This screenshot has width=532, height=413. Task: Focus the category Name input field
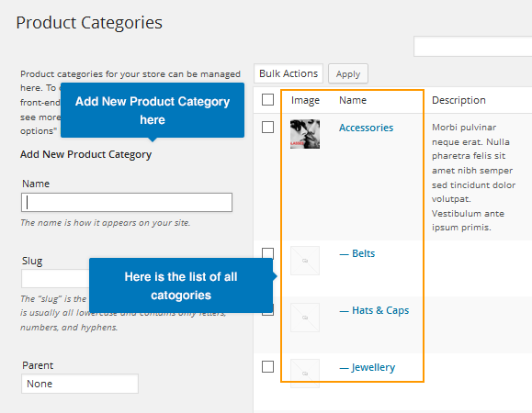[x=127, y=203]
